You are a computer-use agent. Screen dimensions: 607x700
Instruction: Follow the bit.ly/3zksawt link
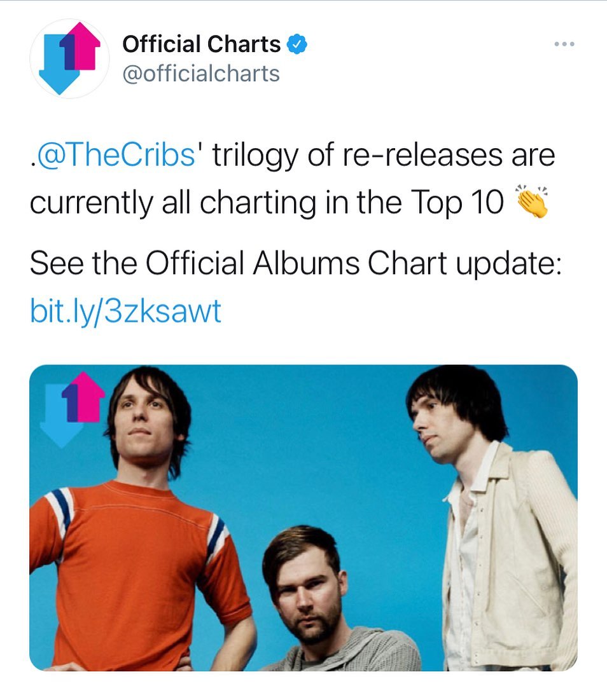point(125,312)
